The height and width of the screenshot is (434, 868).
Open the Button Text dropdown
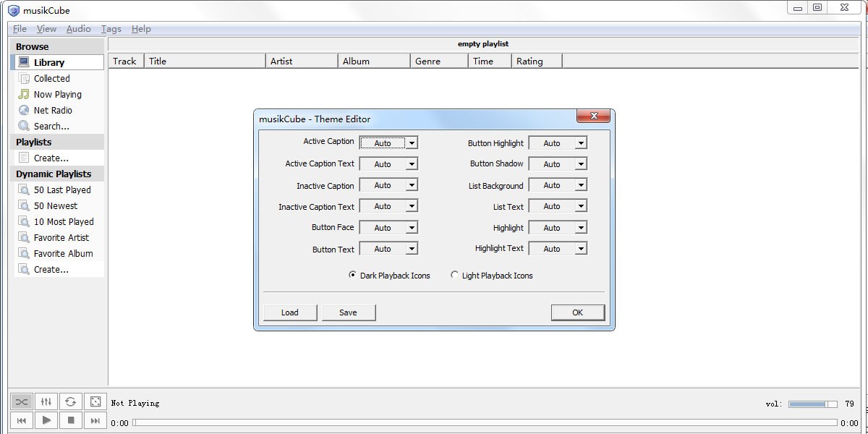388,249
